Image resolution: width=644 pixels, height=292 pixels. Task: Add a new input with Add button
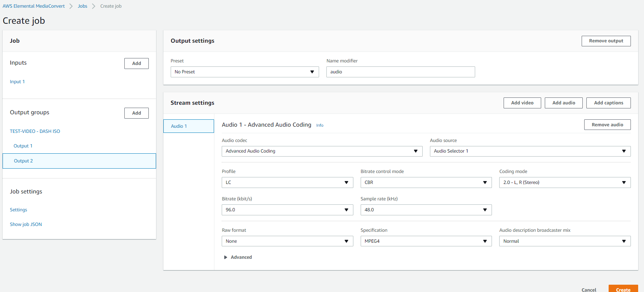pyautogui.click(x=136, y=64)
